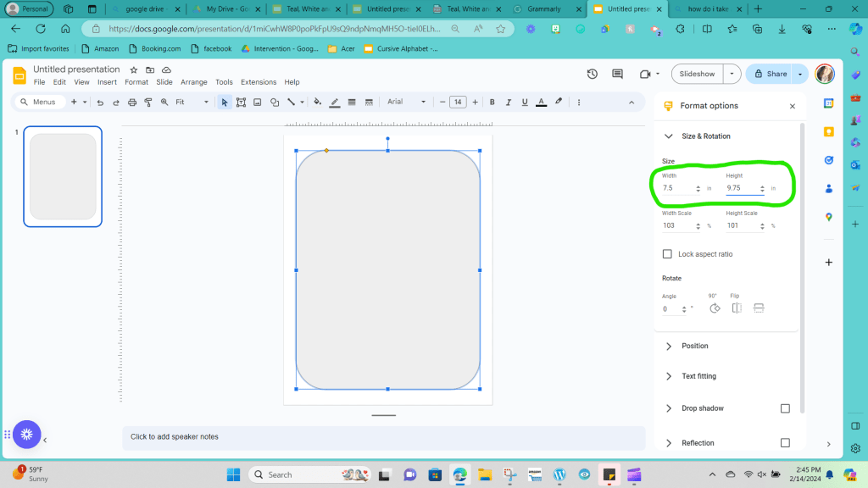Toggle the Reflection checkbox
Screen dimensions: 868x488
[785, 443]
